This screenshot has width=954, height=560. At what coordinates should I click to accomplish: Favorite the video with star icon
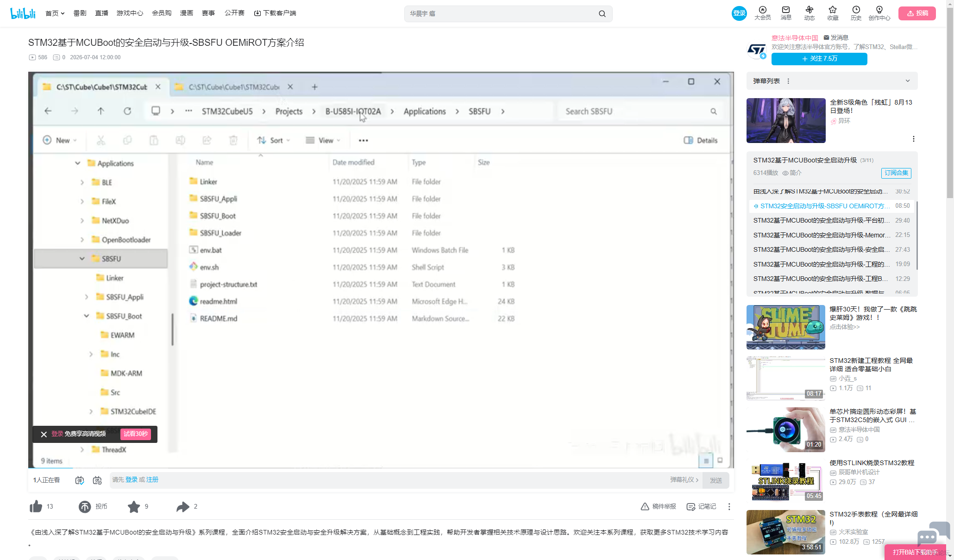[x=134, y=507]
